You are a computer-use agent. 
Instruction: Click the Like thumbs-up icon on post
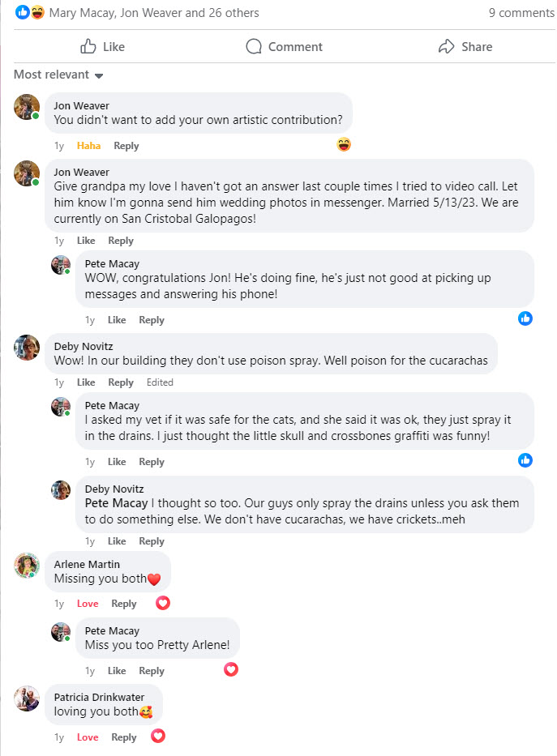pyautogui.click(x=89, y=46)
